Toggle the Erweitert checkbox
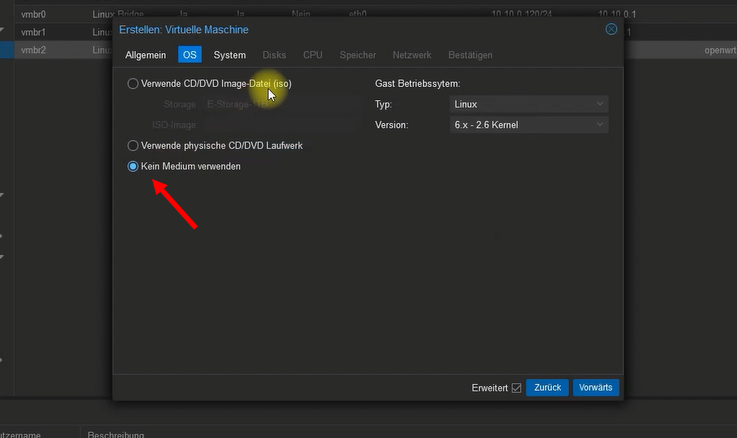This screenshot has width=737, height=438. pyautogui.click(x=516, y=388)
